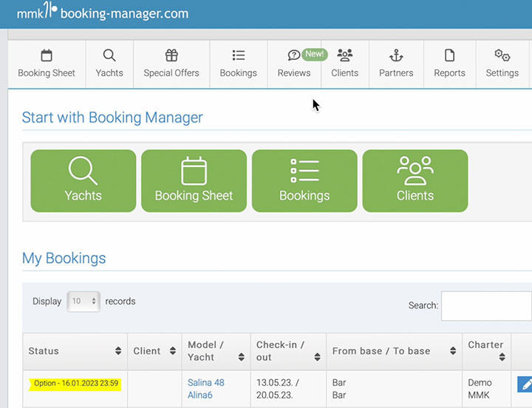This screenshot has height=408, width=532.
Task: Click the bookings Search input field
Action: 487,305
